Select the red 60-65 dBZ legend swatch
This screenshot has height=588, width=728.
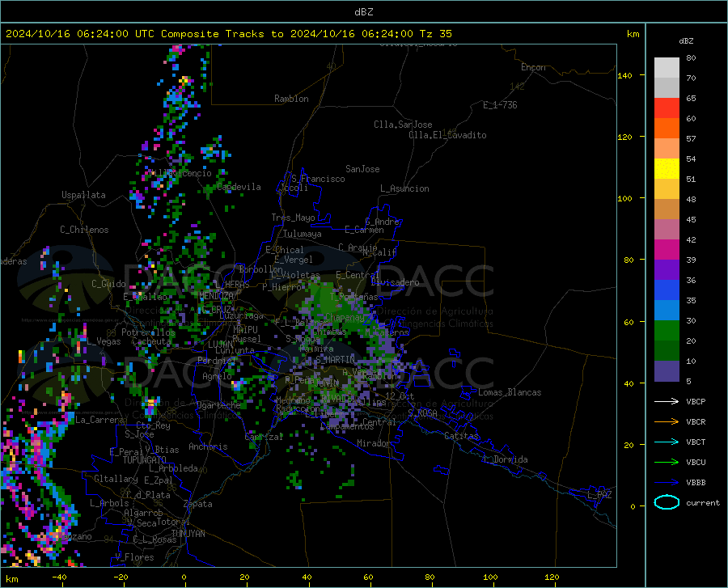pyautogui.click(x=667, y=108)
